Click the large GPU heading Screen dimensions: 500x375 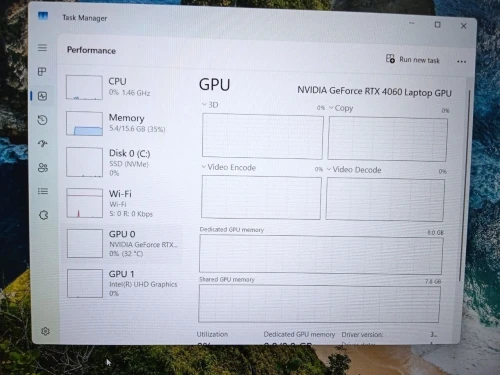215,85
